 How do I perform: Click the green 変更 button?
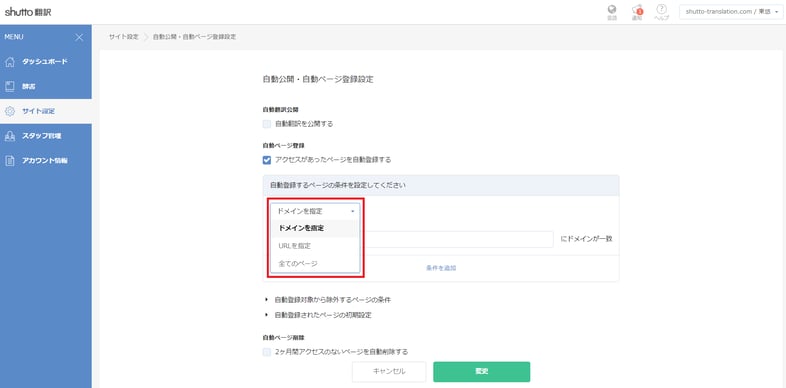coord(481,372)
